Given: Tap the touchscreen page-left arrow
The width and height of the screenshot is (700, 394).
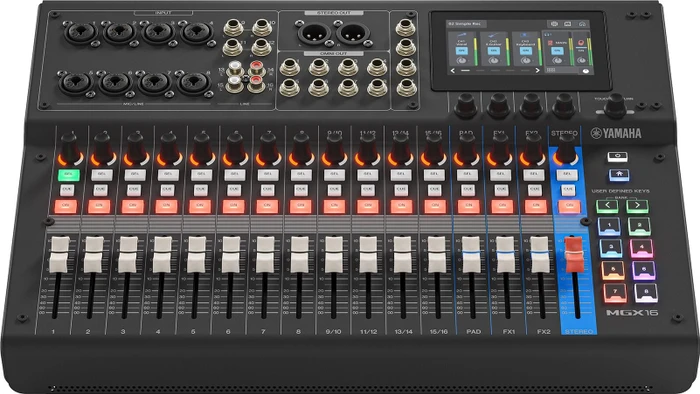Looking at the screenshot, I should pos(453,71).
